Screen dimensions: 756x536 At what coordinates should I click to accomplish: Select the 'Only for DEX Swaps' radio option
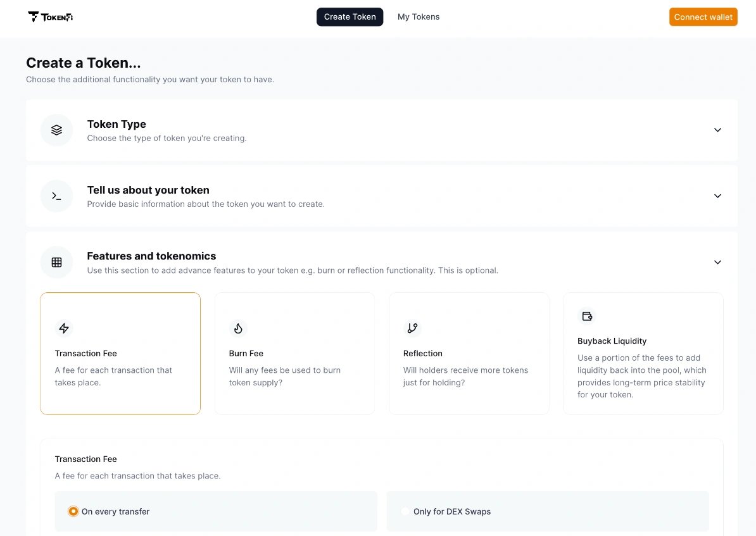[x=405, y=511]
